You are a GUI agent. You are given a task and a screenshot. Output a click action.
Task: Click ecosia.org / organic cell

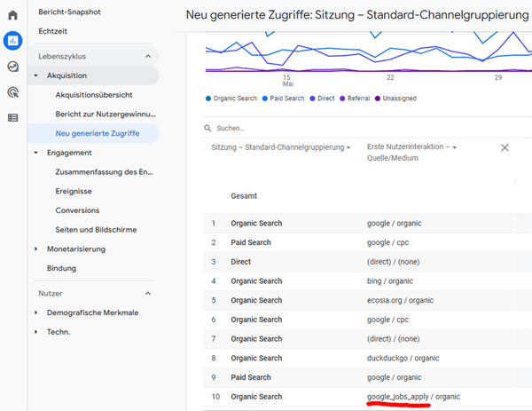pos(401,300)
